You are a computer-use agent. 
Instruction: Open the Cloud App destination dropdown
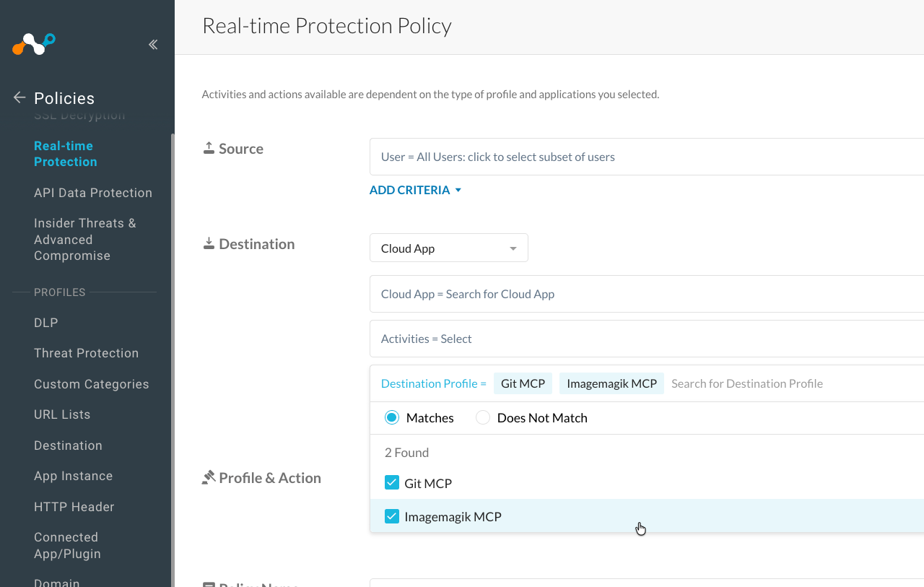pyautogui.click(x=449, y=248)
